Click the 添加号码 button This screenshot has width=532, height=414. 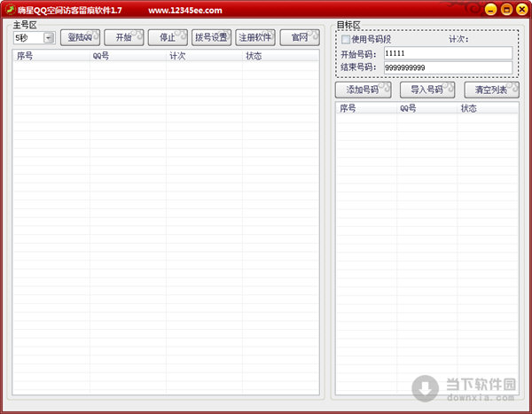[x=363, y=90]
